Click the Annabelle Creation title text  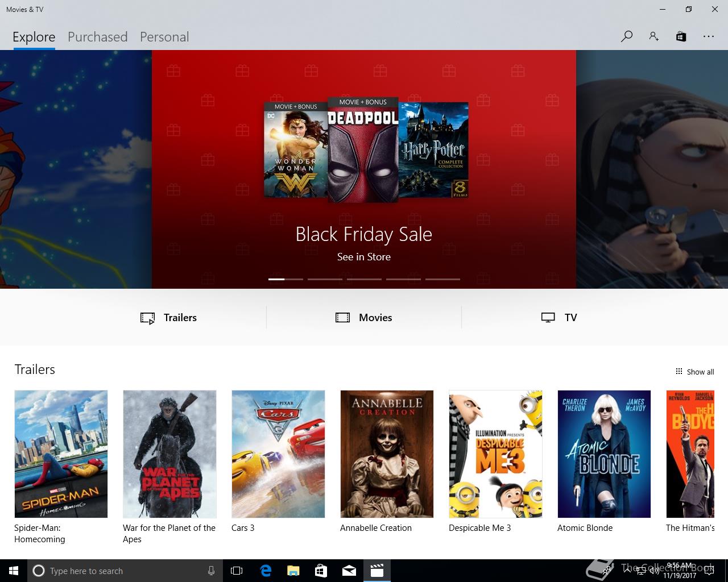pos(376,528)
